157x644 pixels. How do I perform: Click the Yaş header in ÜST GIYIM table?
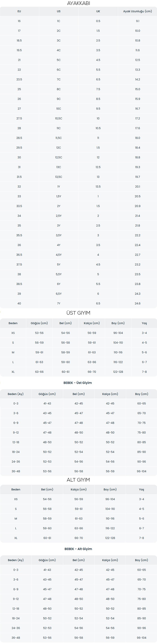(144, 323)
